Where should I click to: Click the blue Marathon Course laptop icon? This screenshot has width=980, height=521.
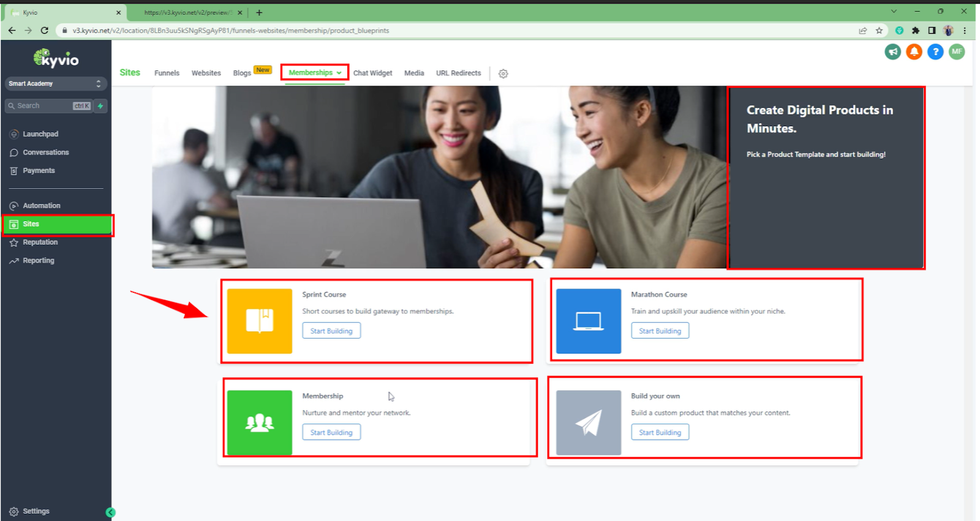point(588,321)
